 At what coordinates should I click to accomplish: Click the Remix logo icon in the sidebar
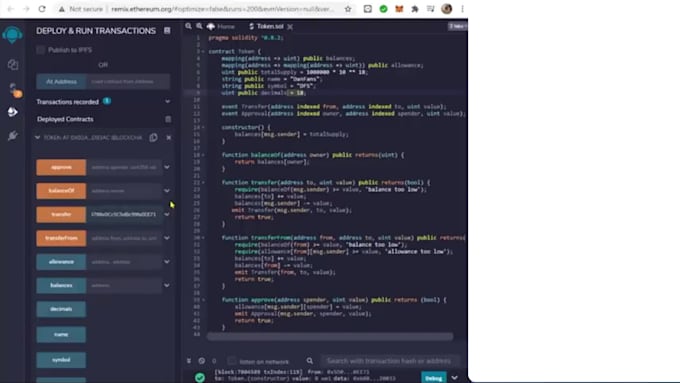tap(12, 34)
